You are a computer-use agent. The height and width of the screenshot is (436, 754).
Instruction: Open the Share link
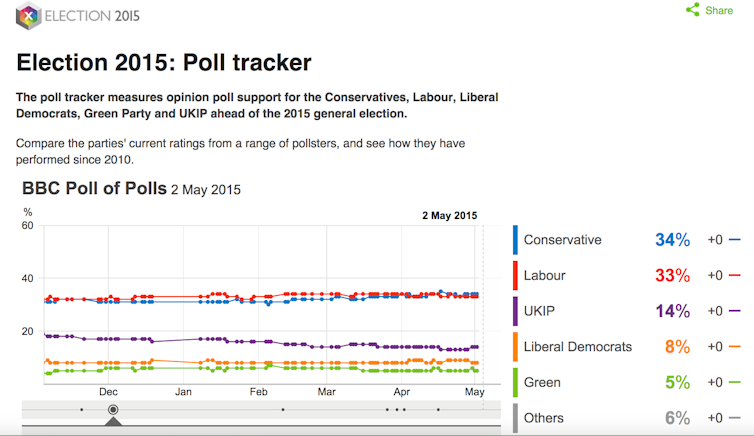719,10
